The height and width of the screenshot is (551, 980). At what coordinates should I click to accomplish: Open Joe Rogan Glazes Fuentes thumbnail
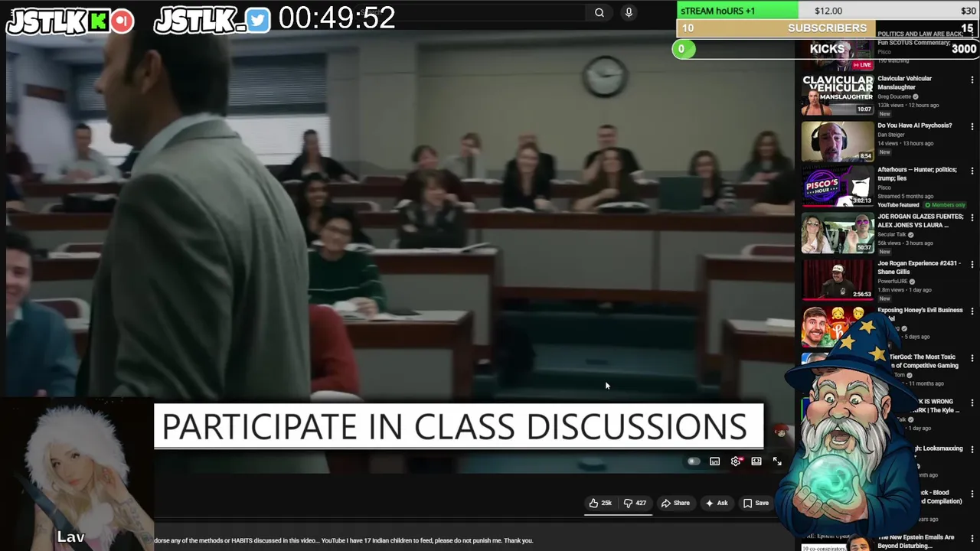pyautogui.click(x=837, y=233)
